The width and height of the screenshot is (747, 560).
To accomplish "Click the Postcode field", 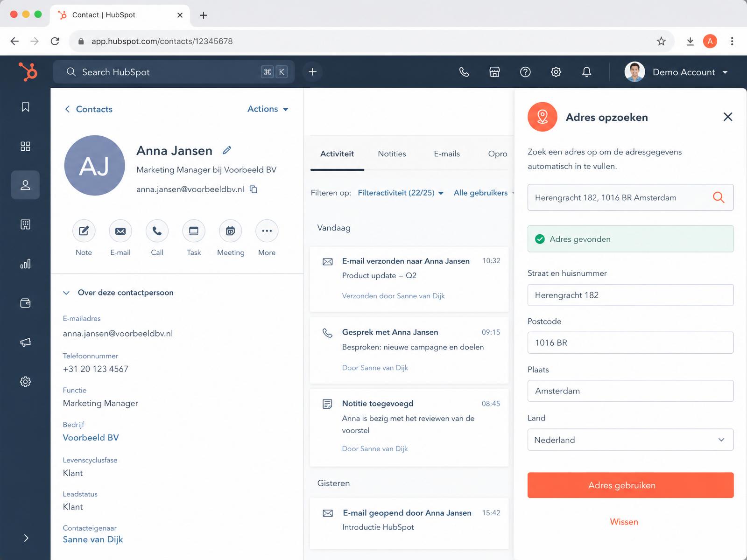I will (630, 343).
